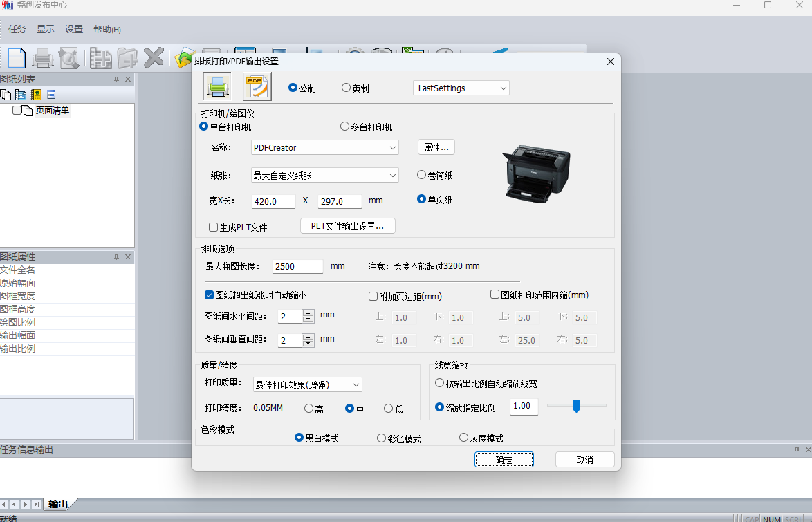The width and height of the screenshot is (812, 522).
Task: Toggle checkbox beside 页面清单 tree item
Action: [17, 111]
